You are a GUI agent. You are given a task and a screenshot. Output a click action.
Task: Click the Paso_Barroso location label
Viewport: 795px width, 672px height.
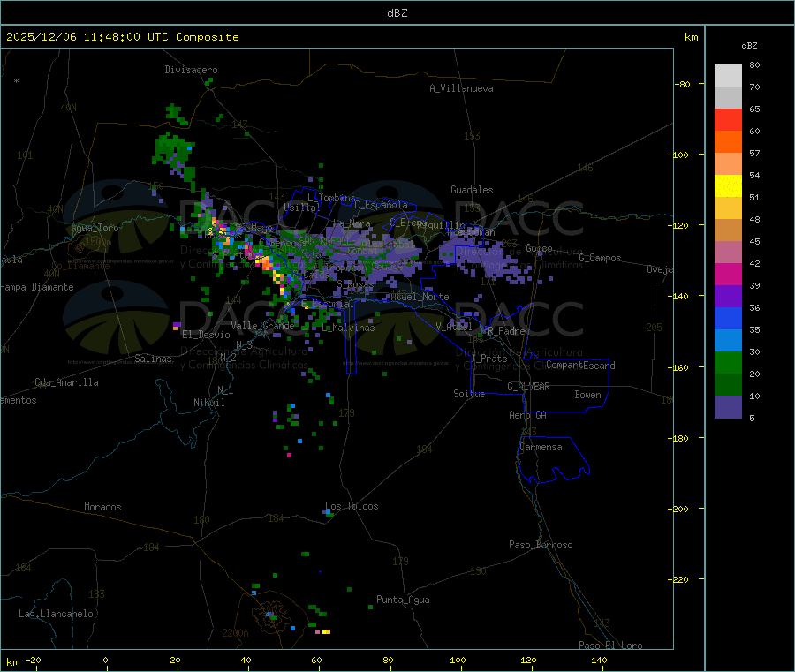pos(541,545)
